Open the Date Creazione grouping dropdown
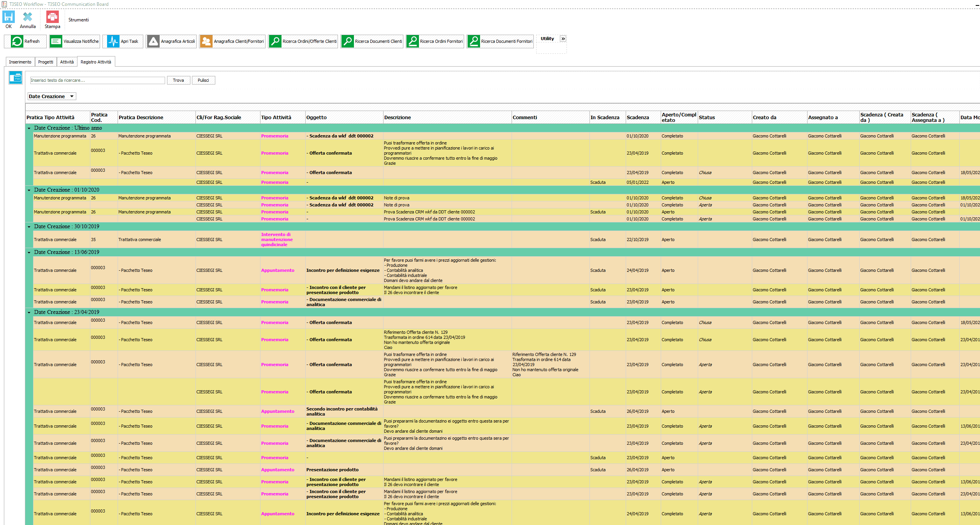The image size is (980, 525). tap(52, 96)
